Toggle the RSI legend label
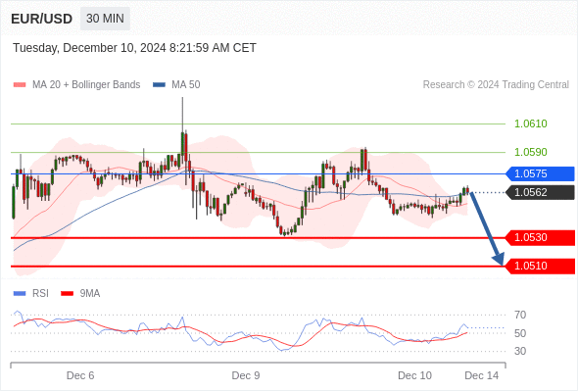578x392 pixels. pos(40,294)
